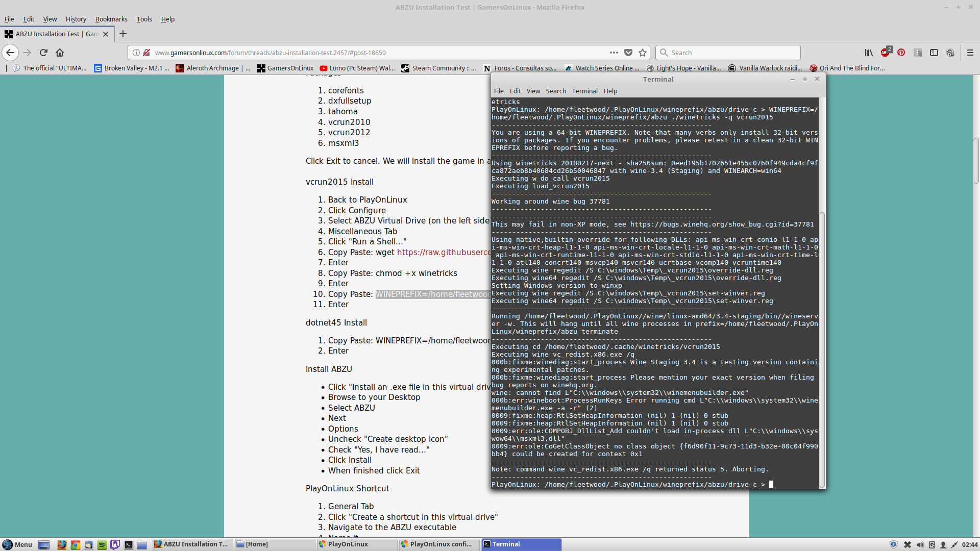Open the system Menu button in taskbar
980x551 pixels.
(x=17, y=544)
